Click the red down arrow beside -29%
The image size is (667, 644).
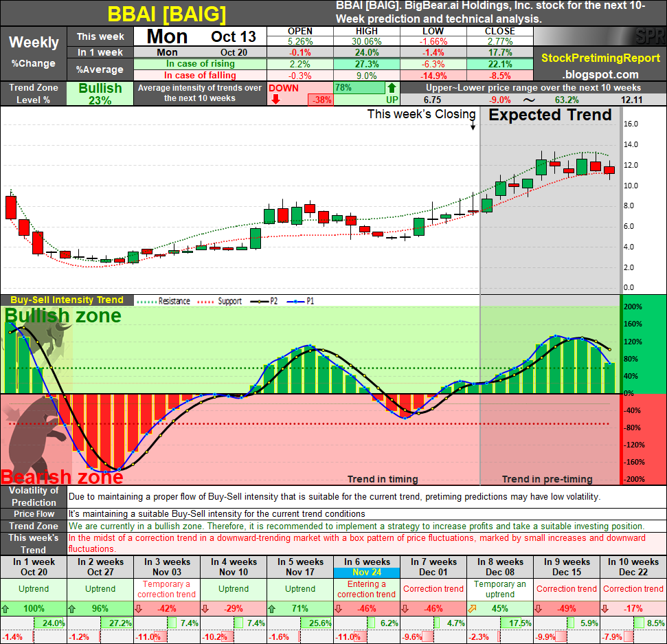(x=205, y=609)
